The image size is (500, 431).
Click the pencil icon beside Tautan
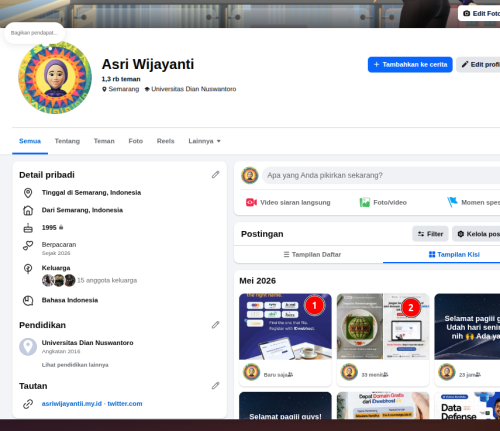coord(215,386)
